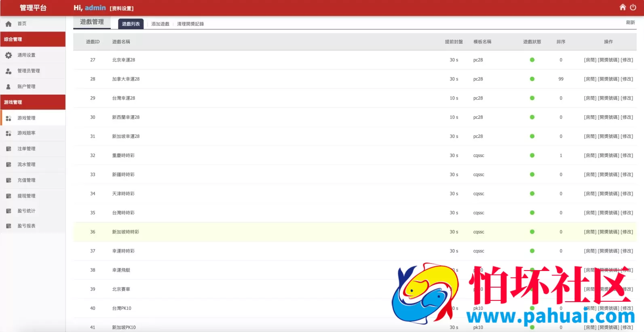Toggle status dot for 天津時時彩
The height and width of the screenshot is (332, 644).
point(532,194)
